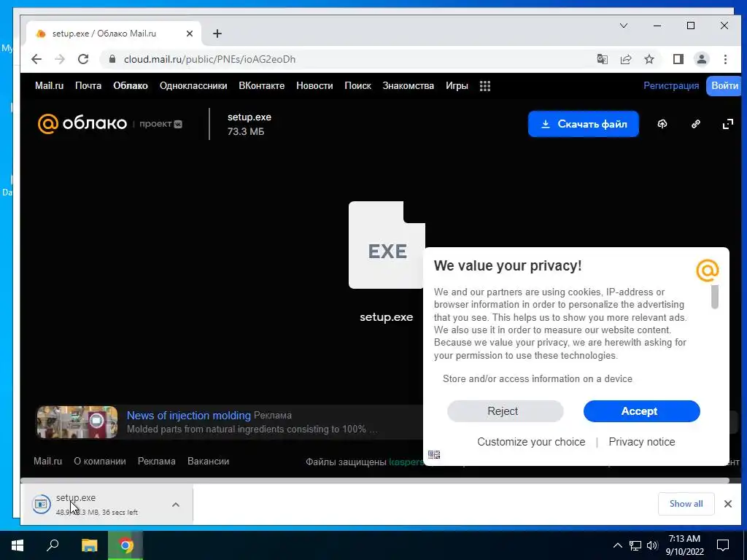
Task: Reject cookies in privacy dialog
Action: point(505,411)
